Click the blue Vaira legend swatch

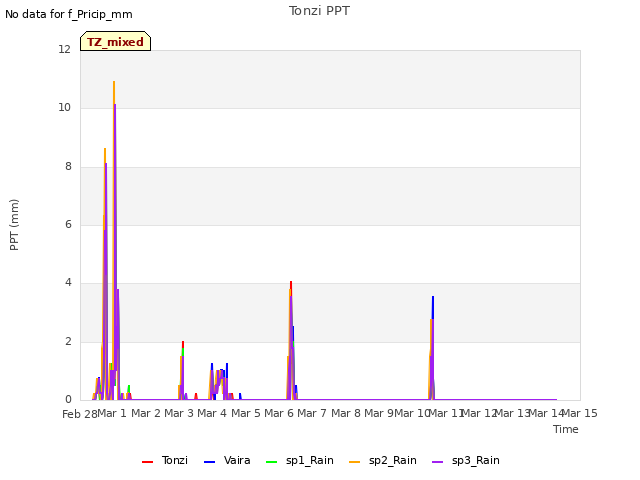point(209,462)
